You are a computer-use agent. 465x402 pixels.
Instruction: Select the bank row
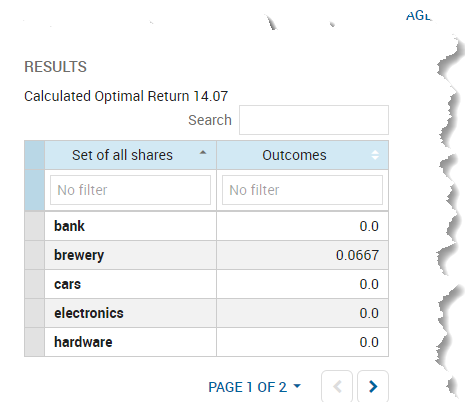(x=206, y=226)
